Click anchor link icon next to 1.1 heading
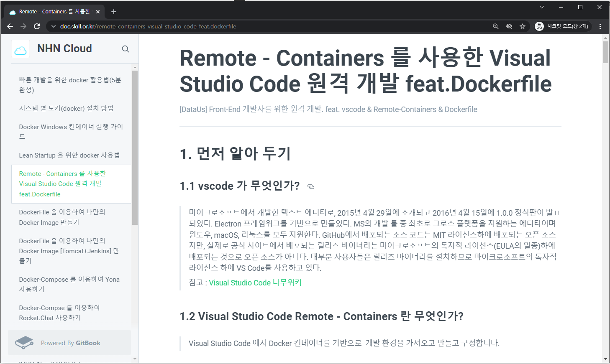This screenshot has width=610, height=364. coord(311,187)
